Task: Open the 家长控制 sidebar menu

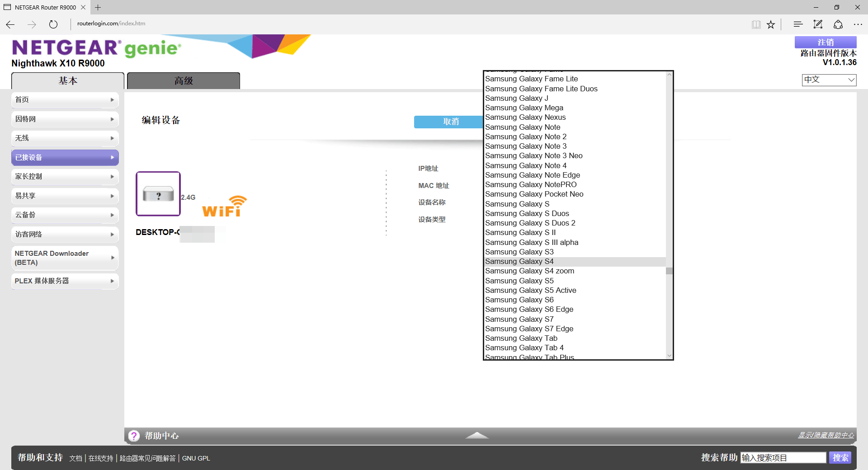Action: [65, 177]
